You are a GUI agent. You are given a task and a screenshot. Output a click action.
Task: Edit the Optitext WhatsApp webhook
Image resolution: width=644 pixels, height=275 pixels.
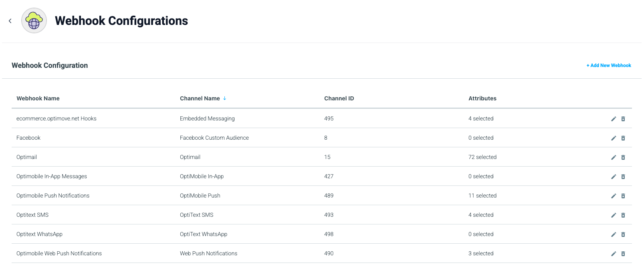coord(614,234)
